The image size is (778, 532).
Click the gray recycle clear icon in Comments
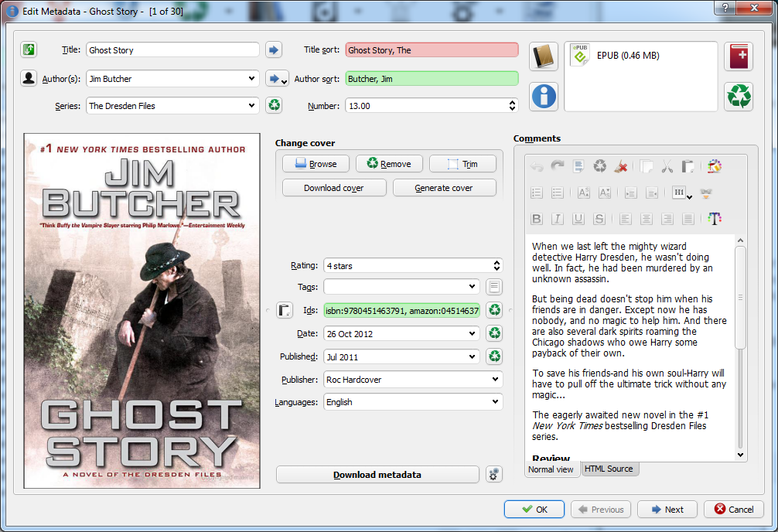tap(600, 166)
